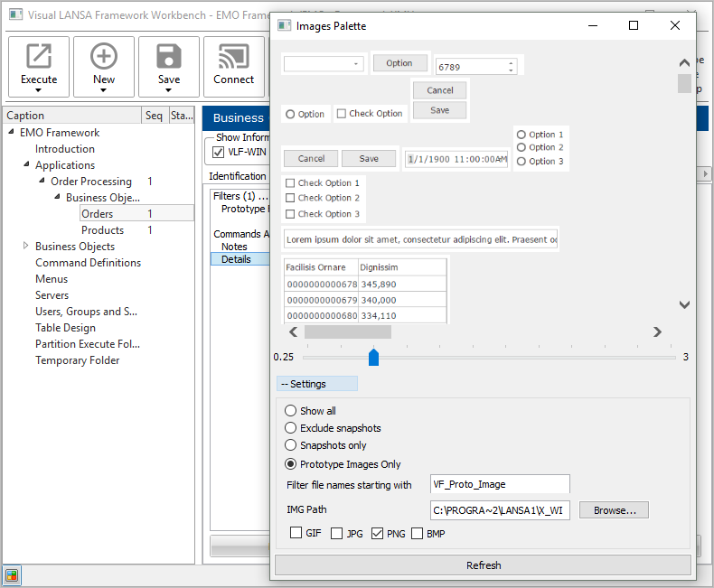Click the horizontal thumbnail scrollbar thumb
Screen dimensions: 714x588
347,332
